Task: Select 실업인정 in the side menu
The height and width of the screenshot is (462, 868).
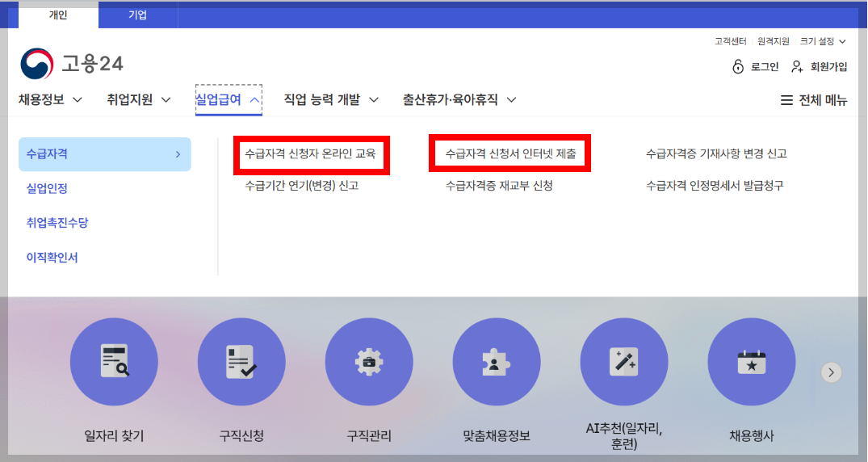Action: tap(47, 188)
